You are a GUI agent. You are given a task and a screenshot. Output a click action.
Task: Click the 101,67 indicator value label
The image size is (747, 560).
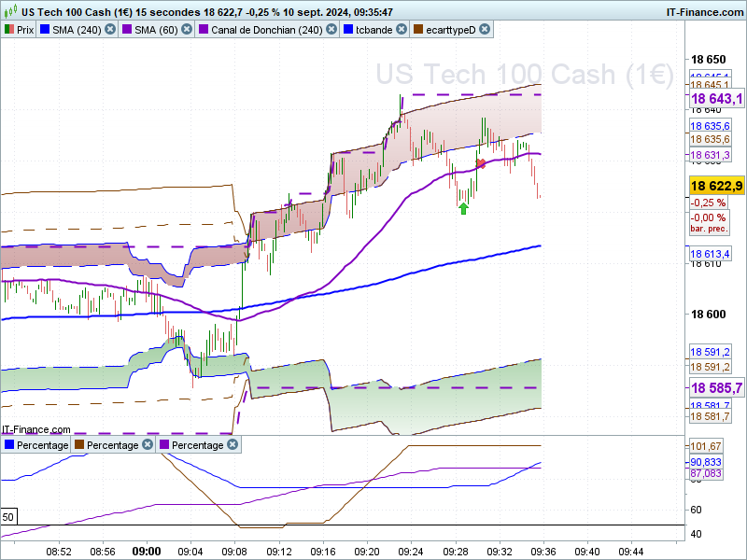point(706,446)
